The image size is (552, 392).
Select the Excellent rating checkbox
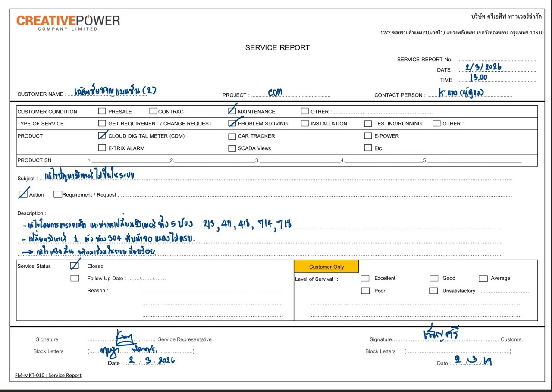tap(365, 278)
